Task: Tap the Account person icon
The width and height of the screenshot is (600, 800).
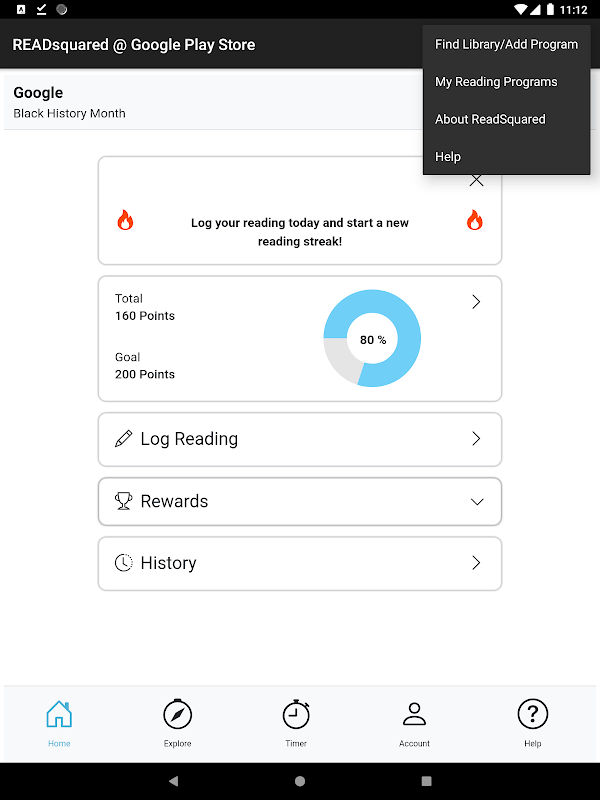Action: pyautogui.click(x=414, y=714)
